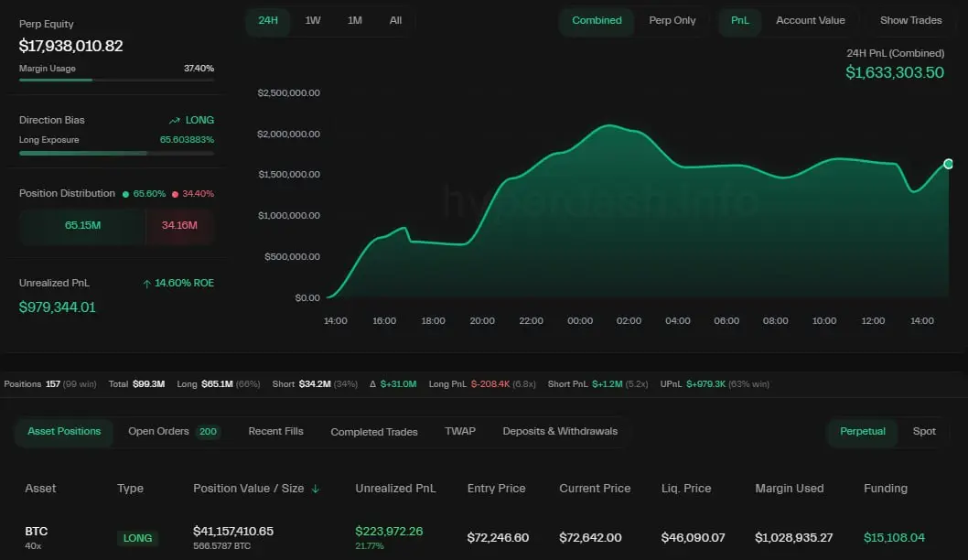Click the Perp Equity value $17,938,010.82

(71, 46)
